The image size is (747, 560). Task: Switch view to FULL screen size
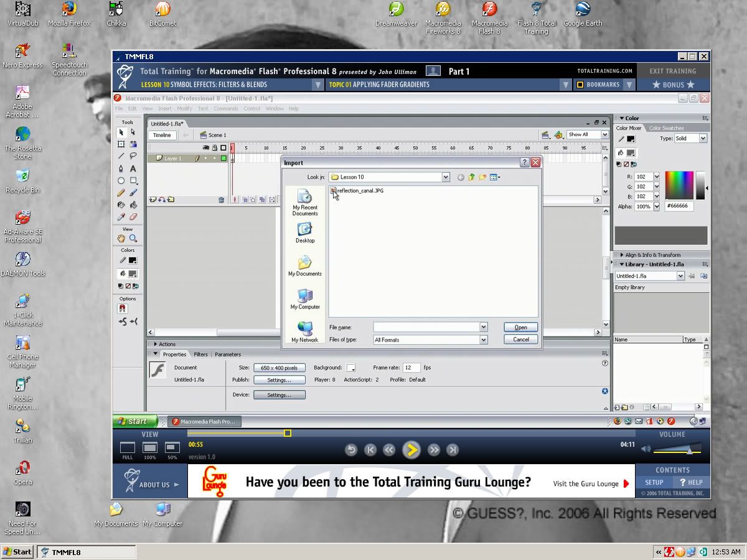pos(128,448)
